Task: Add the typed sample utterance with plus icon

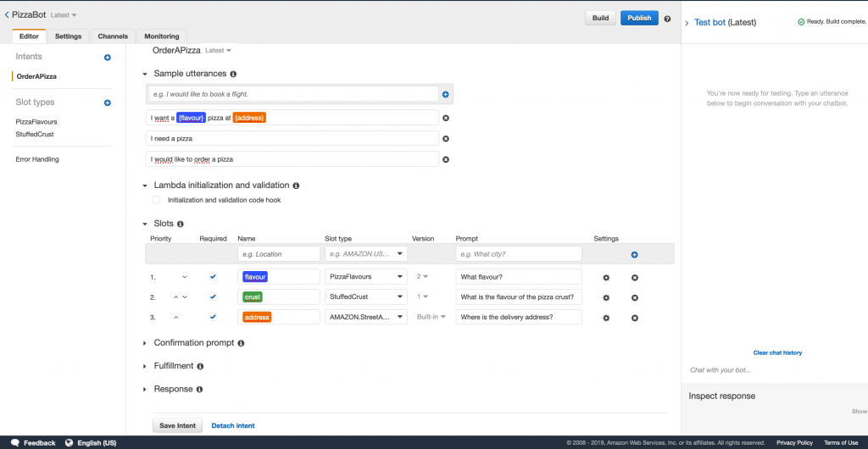Action: click(446, 94)
